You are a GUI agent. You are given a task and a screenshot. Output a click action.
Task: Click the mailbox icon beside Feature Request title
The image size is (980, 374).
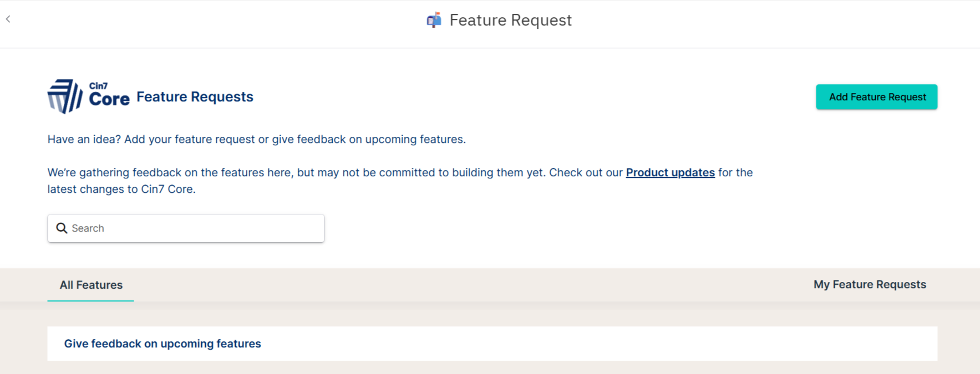click(434, 20)
